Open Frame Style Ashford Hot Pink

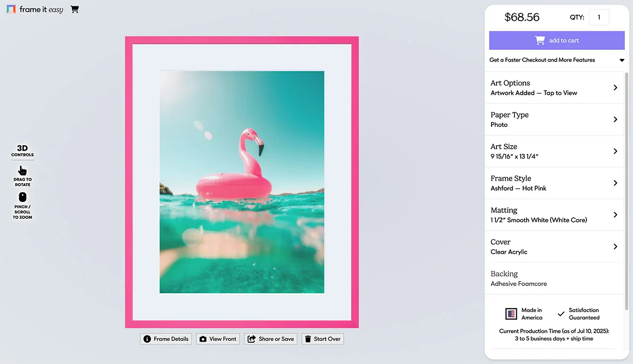coord(554,183)
